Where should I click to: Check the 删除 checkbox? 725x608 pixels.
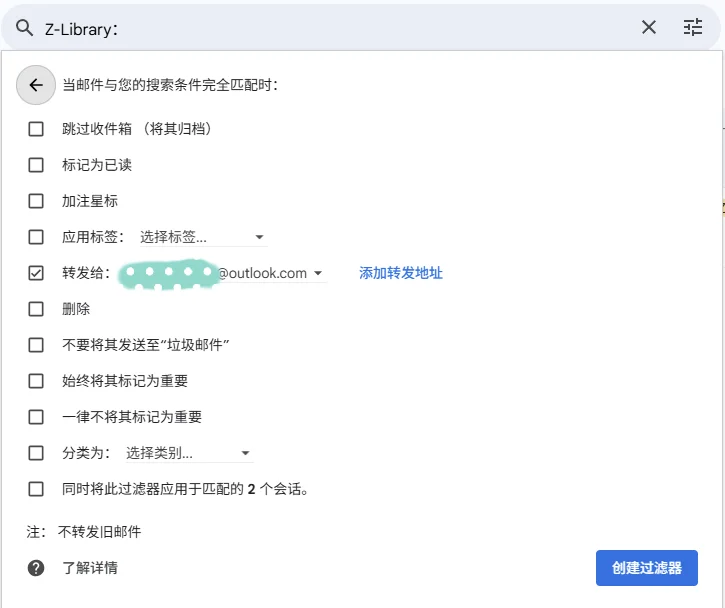pos(36,309)
